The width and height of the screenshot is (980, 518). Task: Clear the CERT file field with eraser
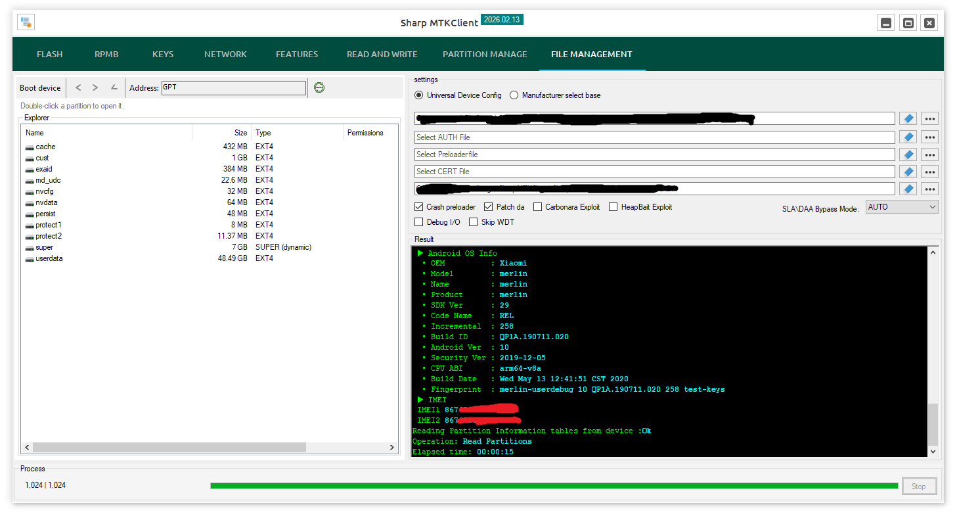[x=908, y=172]
